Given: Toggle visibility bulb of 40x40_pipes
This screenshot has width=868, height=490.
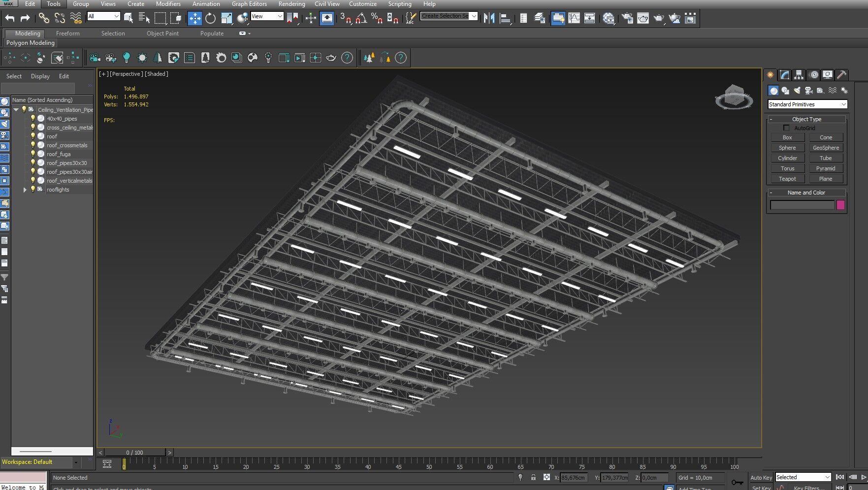Looking at the screenshot, I should click(x=33, y=119).
